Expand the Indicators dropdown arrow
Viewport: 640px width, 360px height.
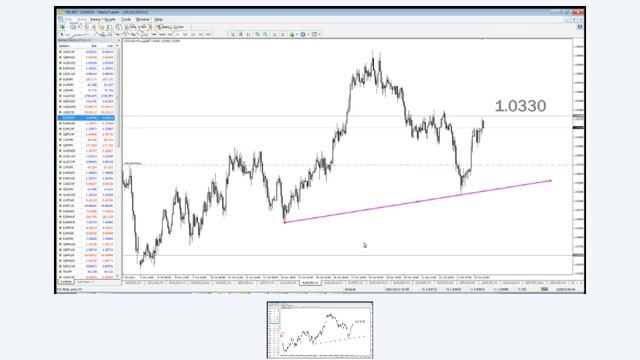(297, 35)
